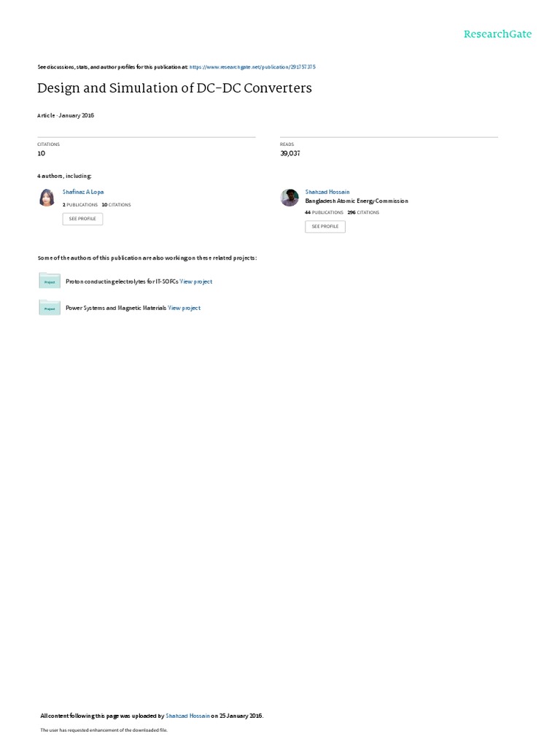Click the reads count 39,037

[290, 153]
